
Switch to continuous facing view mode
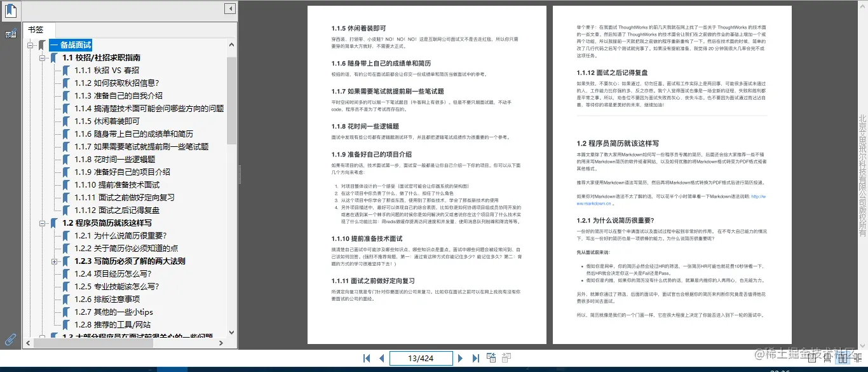[x=858, y=359]
